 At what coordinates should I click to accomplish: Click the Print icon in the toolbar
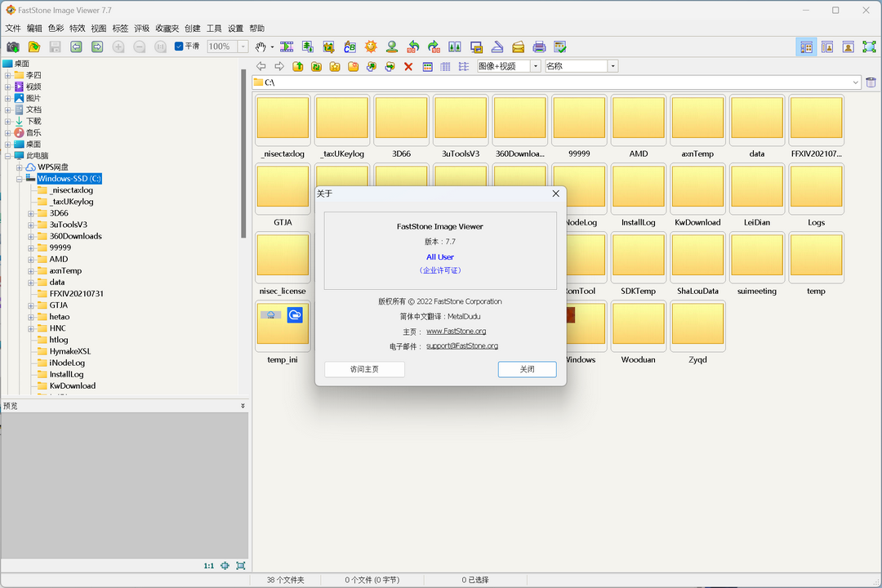click(x=538, y=47)
